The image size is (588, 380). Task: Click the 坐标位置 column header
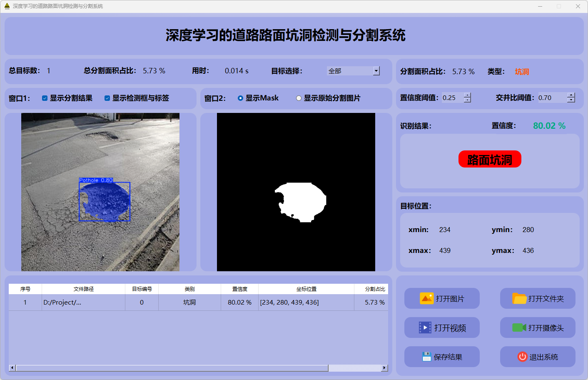point(306,289)
